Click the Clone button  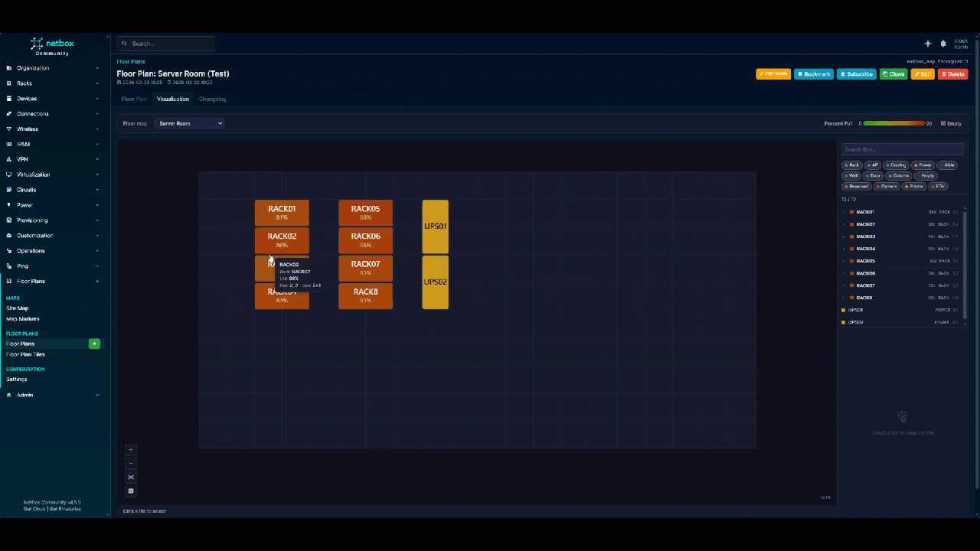coord(893,74)
